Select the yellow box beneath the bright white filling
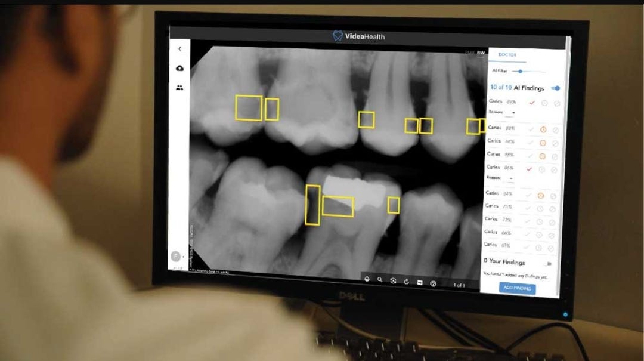 click(338, 206)
